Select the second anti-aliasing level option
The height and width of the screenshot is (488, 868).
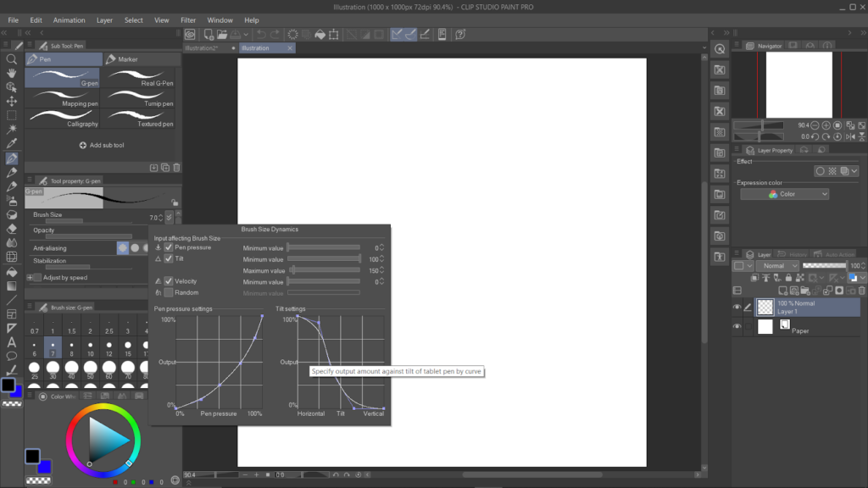pos(135,248)
